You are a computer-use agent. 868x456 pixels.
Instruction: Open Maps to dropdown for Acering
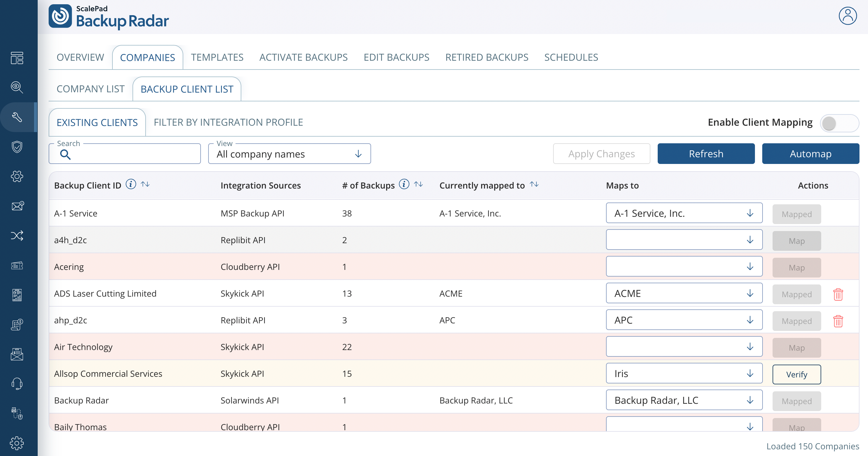point(684,267)
